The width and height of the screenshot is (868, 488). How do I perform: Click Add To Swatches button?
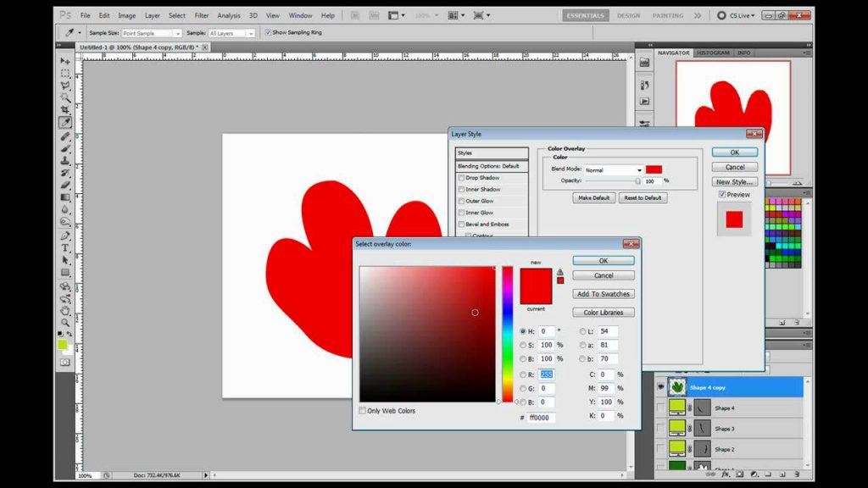(x=604, y=294)
